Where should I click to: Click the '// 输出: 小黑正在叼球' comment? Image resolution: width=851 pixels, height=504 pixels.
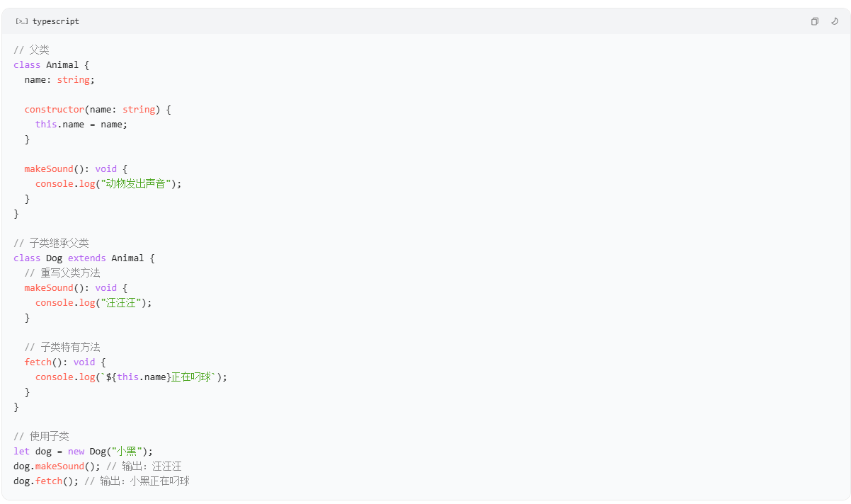(137, 481)
